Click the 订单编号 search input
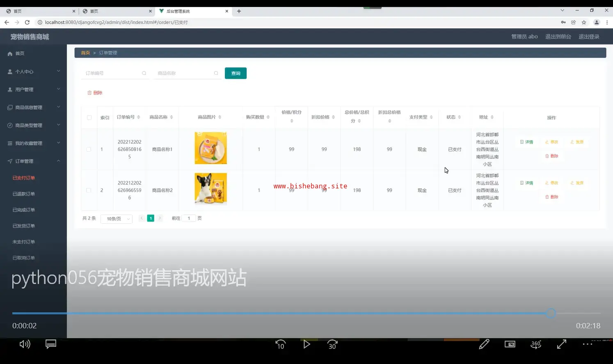Viewport: 613px width, 364px height. coord(115,73)
